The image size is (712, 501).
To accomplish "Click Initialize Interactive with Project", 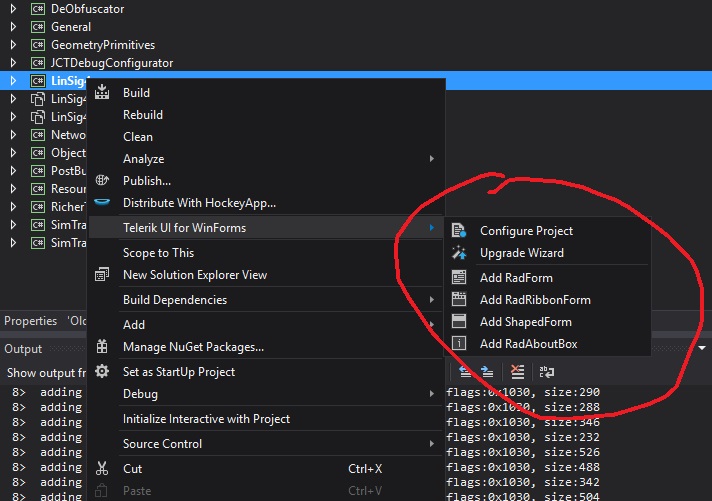I will click(x=206, y=419).
